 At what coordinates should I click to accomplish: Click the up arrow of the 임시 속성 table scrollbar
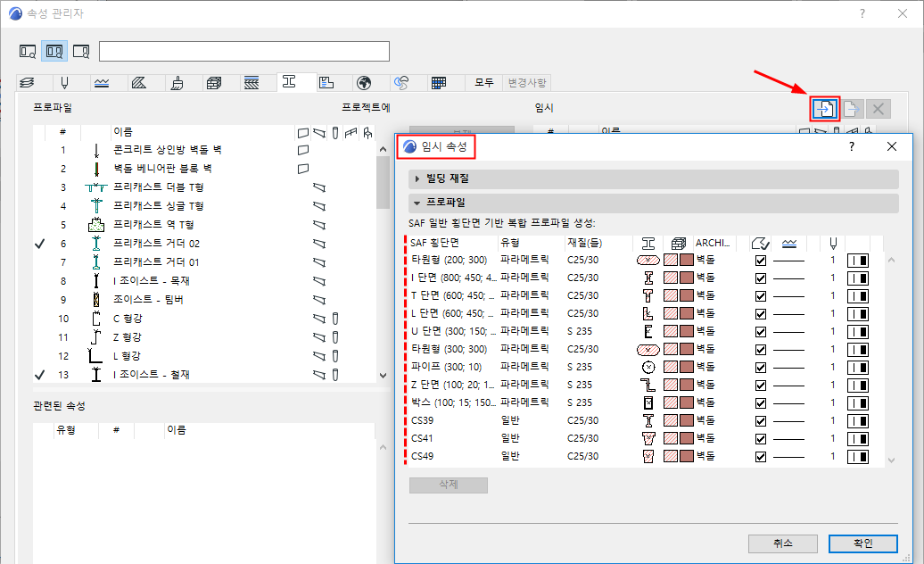tap(891, 260)
